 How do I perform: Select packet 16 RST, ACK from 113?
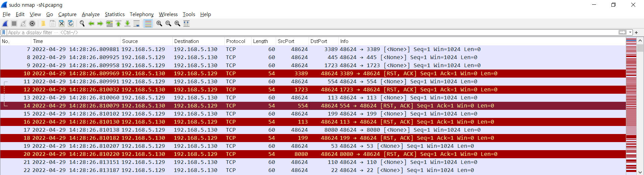tap(313, 122)
